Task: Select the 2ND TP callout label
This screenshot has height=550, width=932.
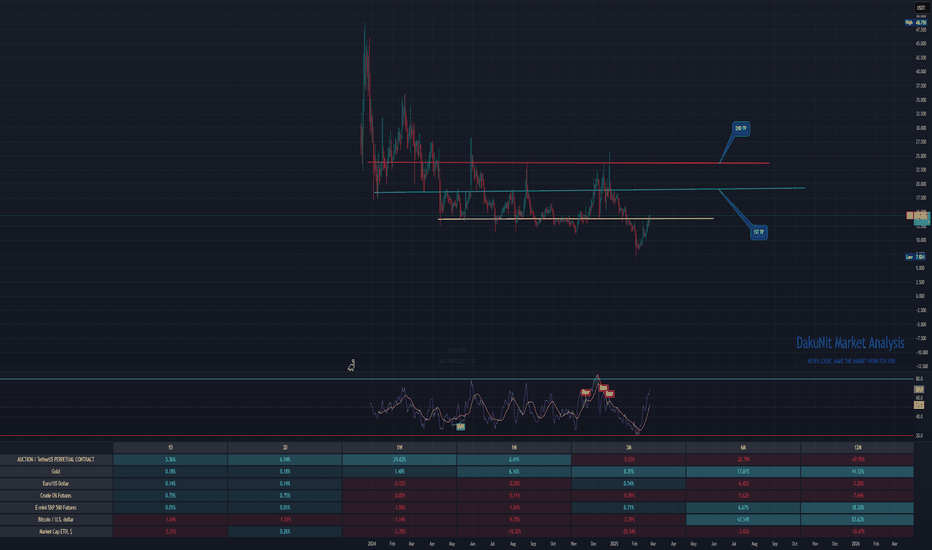Action: [x=741, y=128]
